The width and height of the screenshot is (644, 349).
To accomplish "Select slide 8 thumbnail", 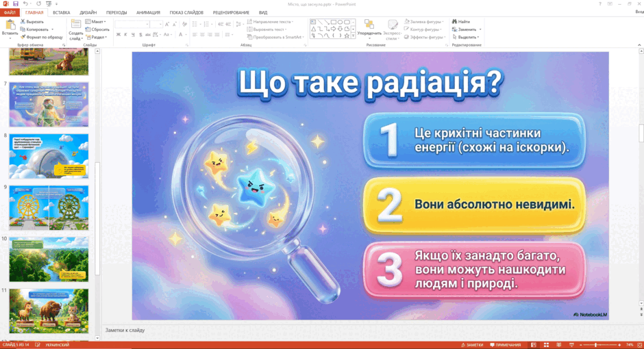I will pyautogui.click(x=49, y=156).
